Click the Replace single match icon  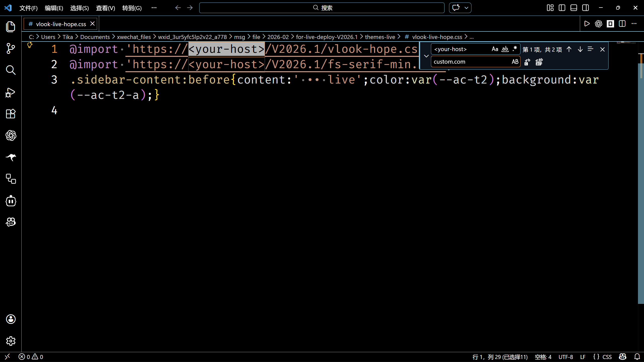click(x=527, y=62)
